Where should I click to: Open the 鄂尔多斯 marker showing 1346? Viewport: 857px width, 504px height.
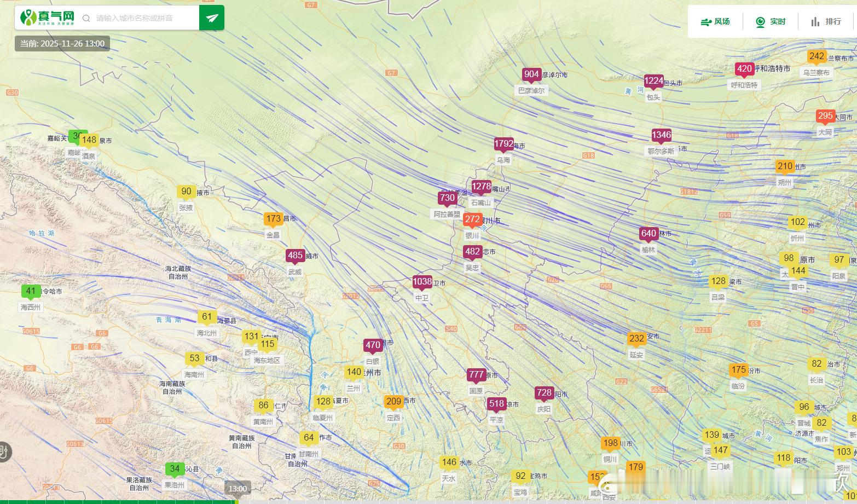(x=661, y=135)
